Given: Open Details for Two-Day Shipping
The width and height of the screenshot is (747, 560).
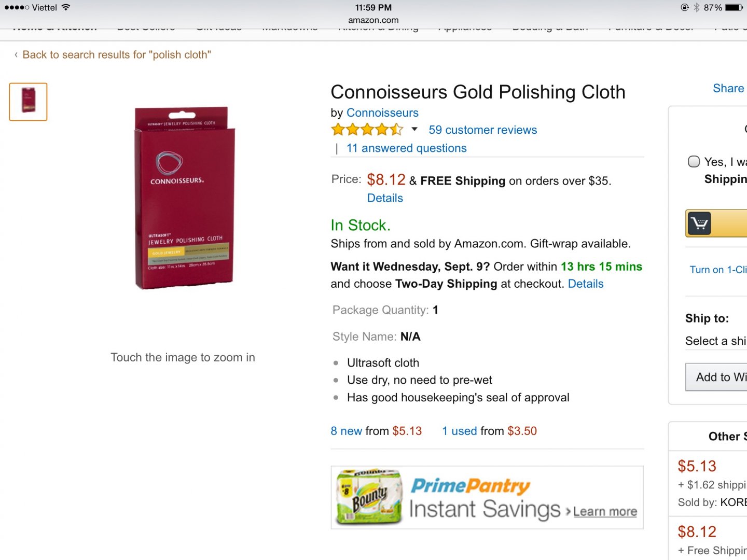Looking at the screenshot, I should pyautogui.click(x=586, y=284).
